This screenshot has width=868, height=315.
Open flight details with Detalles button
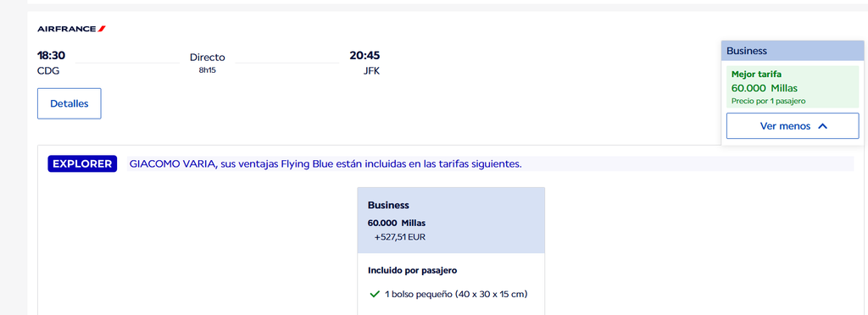pos(70,103)
